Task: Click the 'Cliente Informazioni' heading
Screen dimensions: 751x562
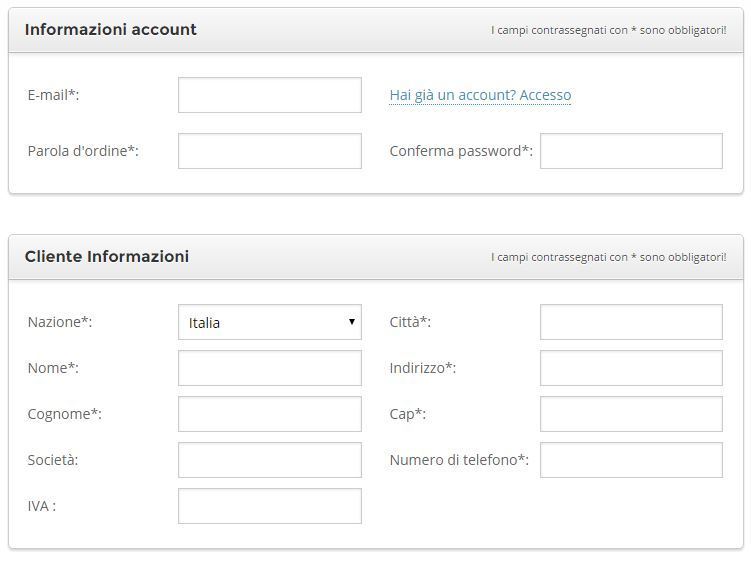Action: tap(107, 256)
